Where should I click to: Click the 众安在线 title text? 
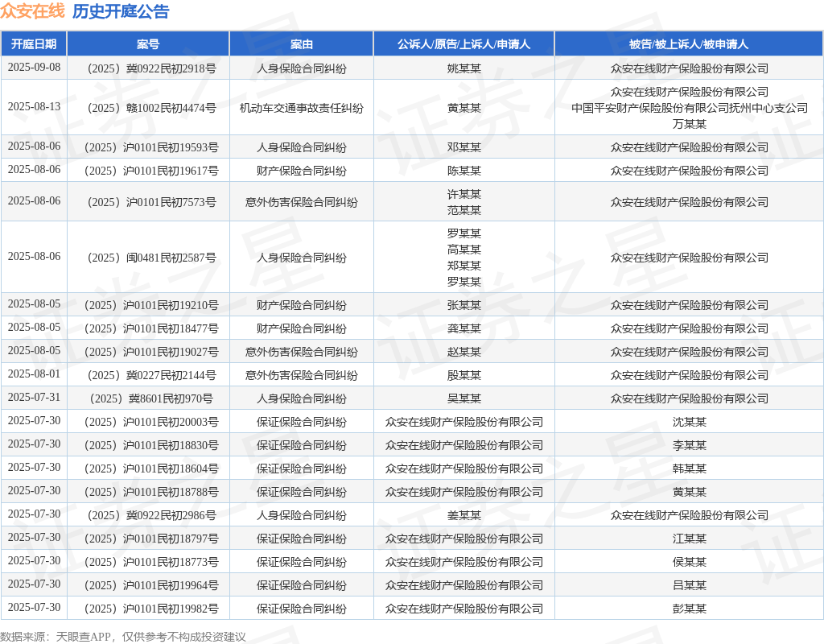tap(32, 11)
